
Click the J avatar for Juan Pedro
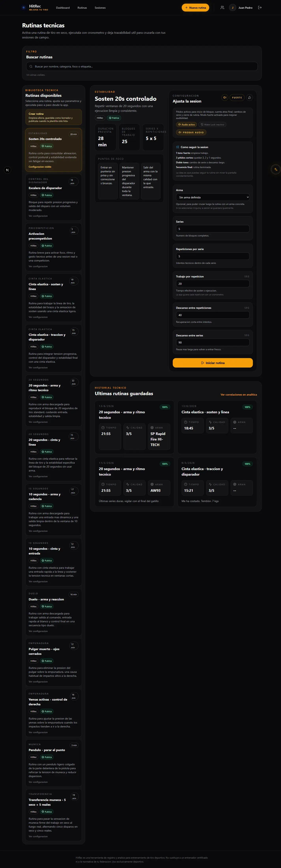232,7
